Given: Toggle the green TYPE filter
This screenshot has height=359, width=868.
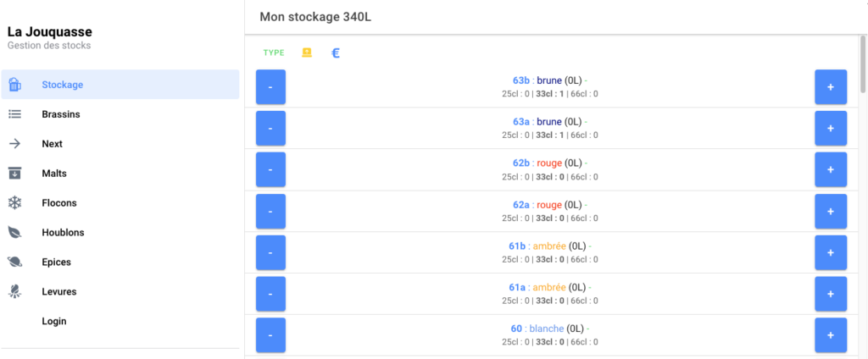Looking at the screenshot, I should click(274, 53).
